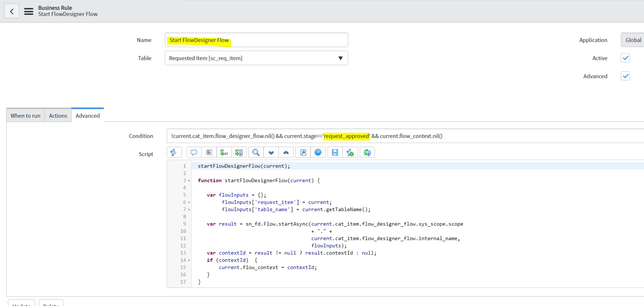644x306 pixels.
Task: Collapse code fold arrow at line 3
Action: (189, 181)
